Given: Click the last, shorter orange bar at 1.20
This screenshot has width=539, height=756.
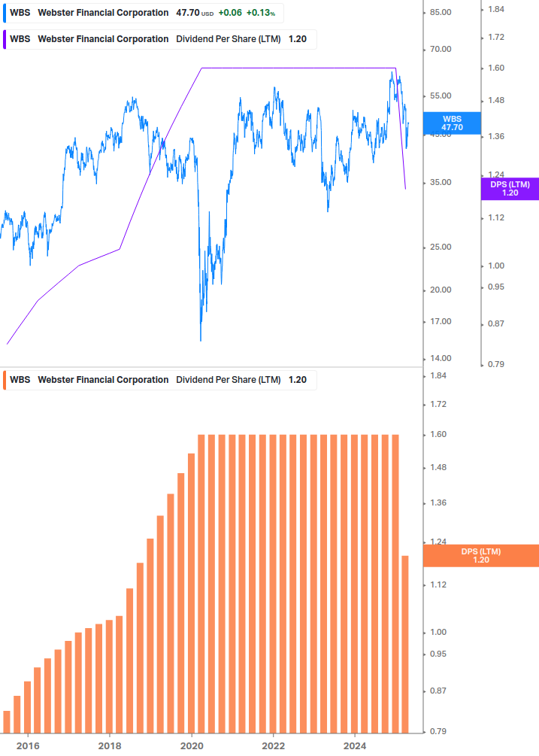Looking at the screenshot, I should tap(405, 645).
